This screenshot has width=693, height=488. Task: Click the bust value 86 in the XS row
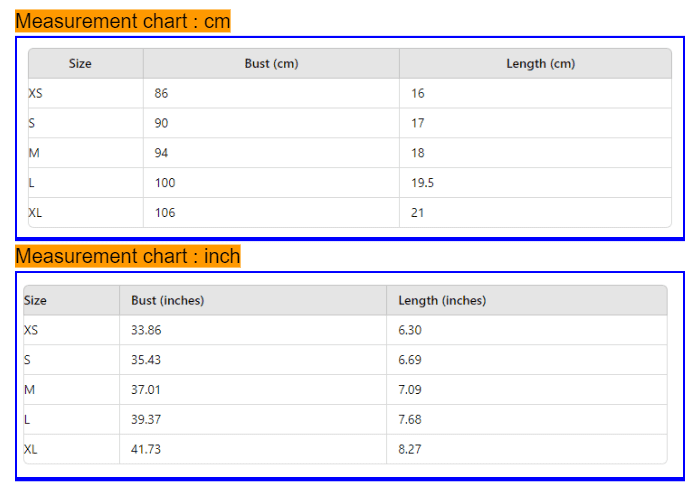tap(162, 93)
